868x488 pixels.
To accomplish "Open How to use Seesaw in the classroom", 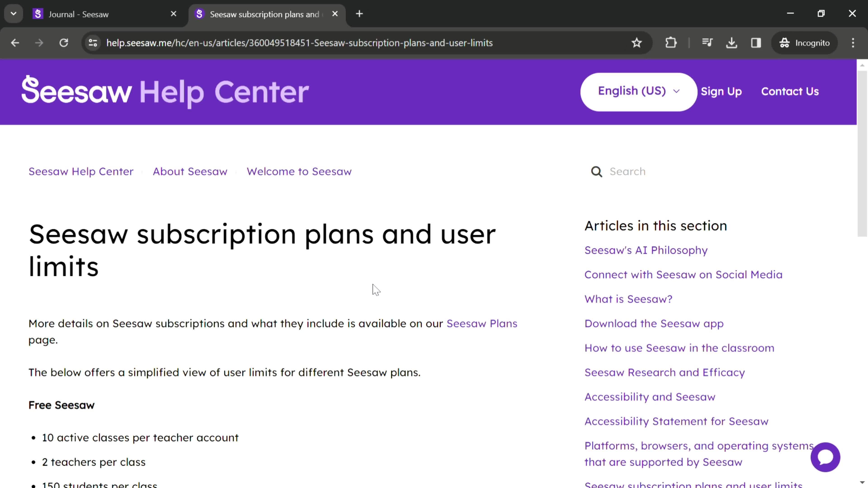I will pyautogui.click(x=679, y=348).
